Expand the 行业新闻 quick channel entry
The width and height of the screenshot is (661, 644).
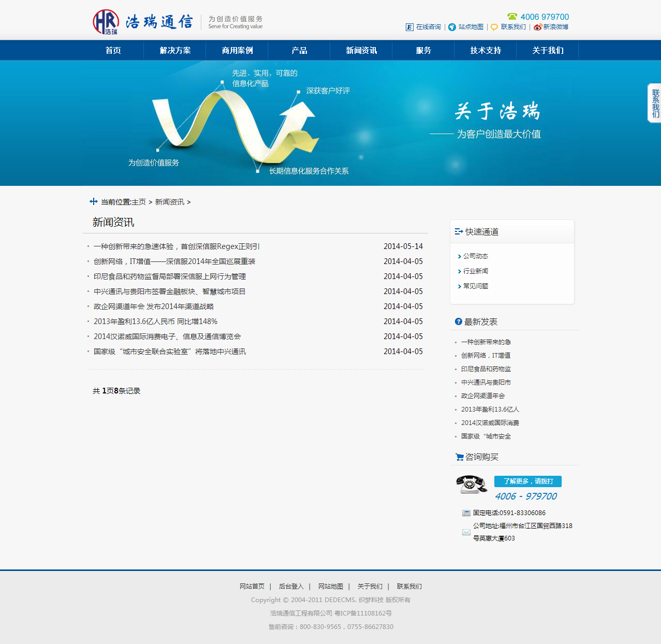point(475,271)
